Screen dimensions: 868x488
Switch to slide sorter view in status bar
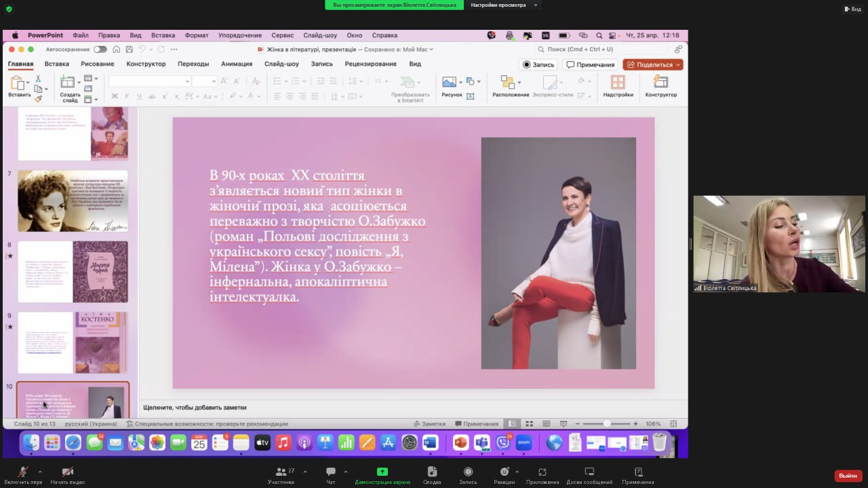coord(530,424)
